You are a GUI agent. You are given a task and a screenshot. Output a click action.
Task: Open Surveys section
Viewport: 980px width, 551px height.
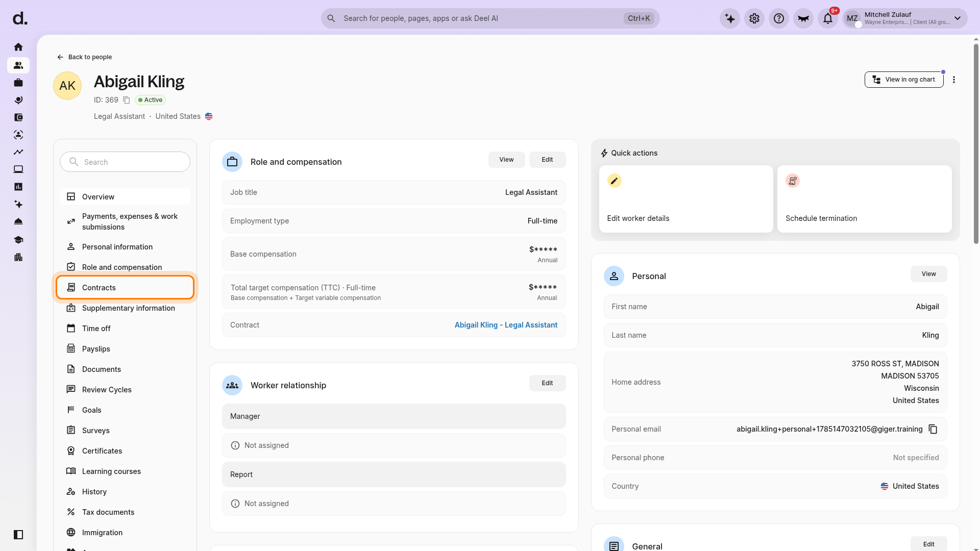[x=125, y=431]
